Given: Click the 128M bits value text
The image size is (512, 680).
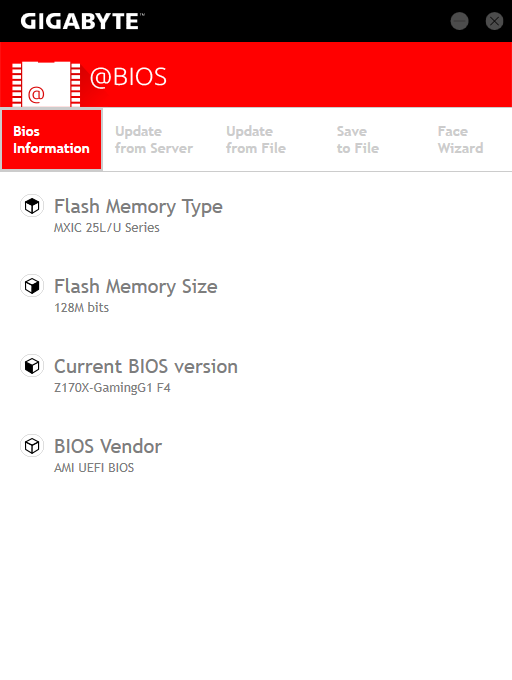Looking at the screenshot, I should click(82, 307).
